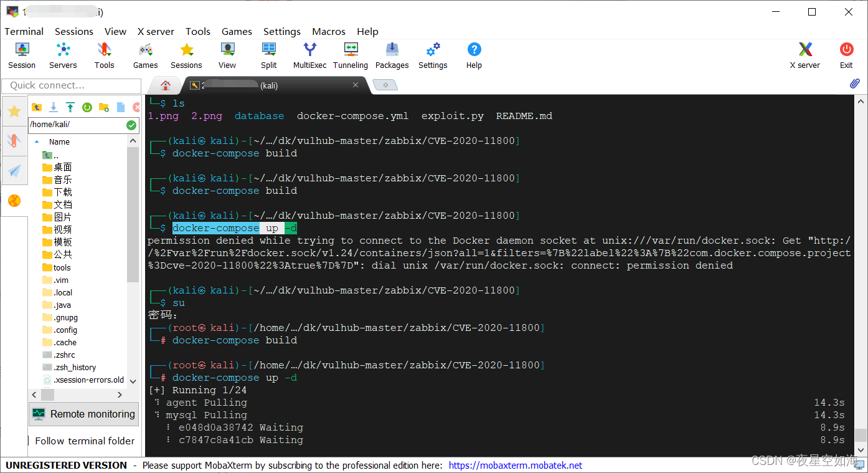Open the Settings menu
Screen dimensions: 868x473
tap(282, 31)
